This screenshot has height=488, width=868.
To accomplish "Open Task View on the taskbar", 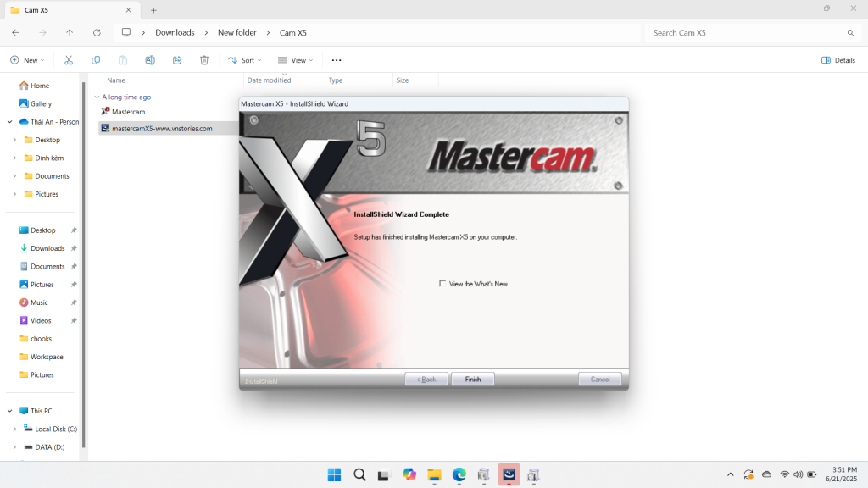I will coord(384,474).
